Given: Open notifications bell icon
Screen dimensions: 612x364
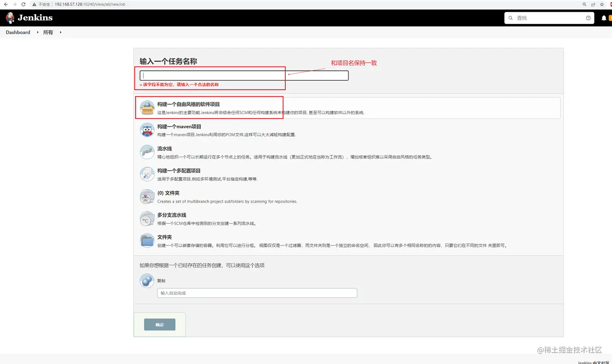Looking at the screenshot, I should click(603, 18).
